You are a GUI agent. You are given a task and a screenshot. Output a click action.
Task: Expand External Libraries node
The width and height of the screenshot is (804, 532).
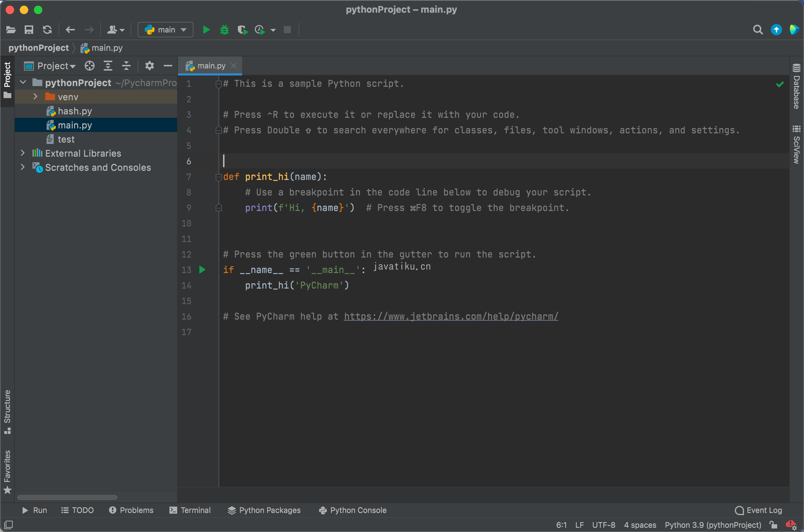(23, 153)
